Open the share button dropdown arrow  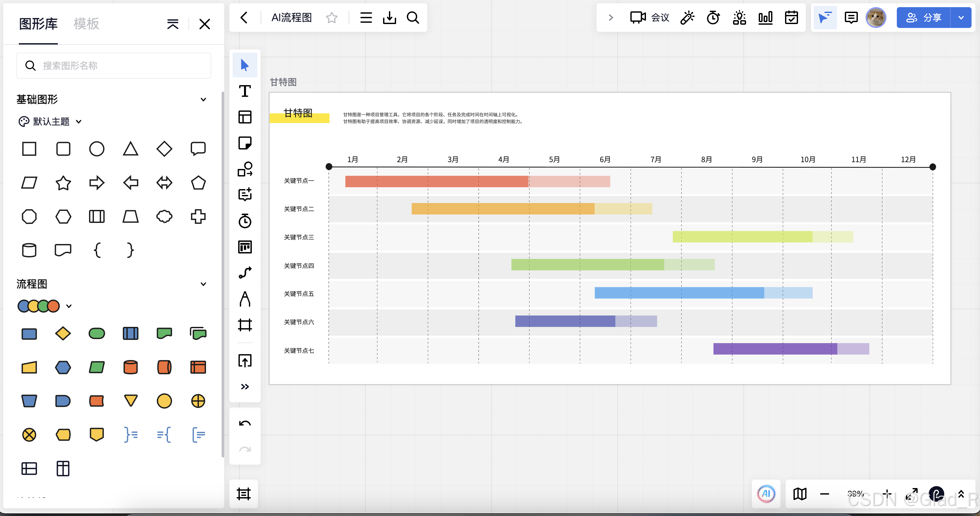point(961,18)
